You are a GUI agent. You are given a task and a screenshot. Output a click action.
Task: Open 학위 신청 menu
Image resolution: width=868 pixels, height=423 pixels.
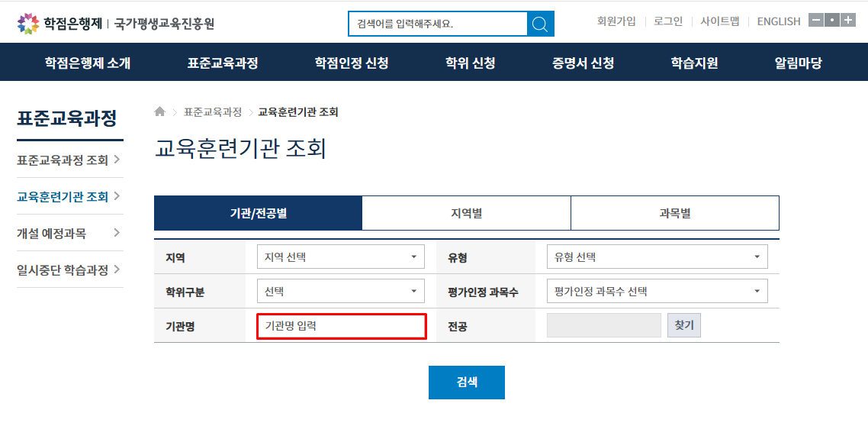(x=470, y=63)
